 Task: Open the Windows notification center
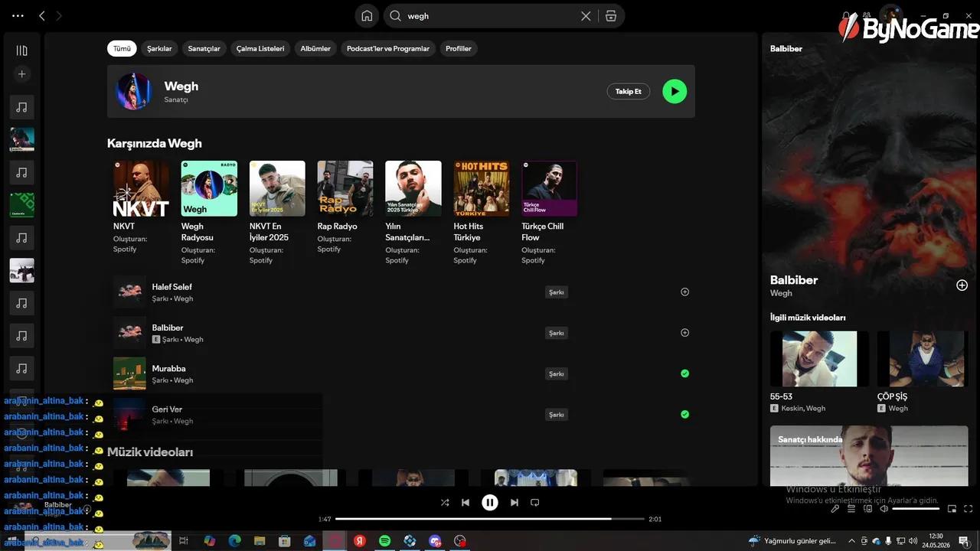pyautogui.click(x=963, y=541)
